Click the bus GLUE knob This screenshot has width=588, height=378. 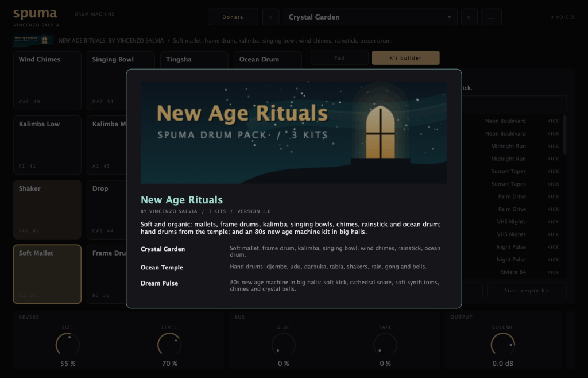(284, 344)
